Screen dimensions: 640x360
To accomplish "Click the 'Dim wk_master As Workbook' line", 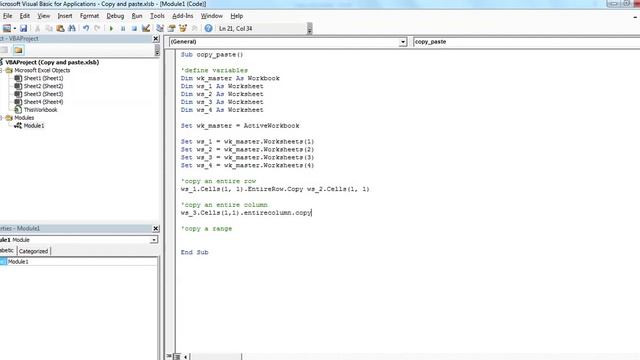I will pos(230,78).
